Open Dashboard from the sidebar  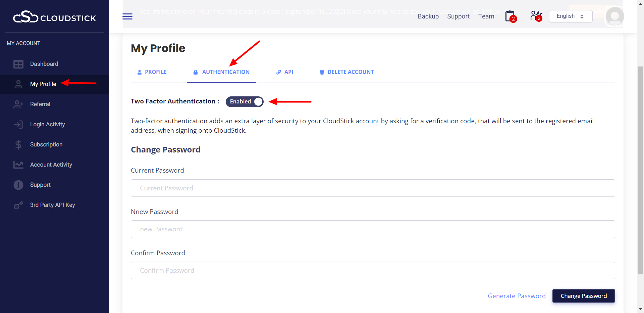[x=44, y=64]
